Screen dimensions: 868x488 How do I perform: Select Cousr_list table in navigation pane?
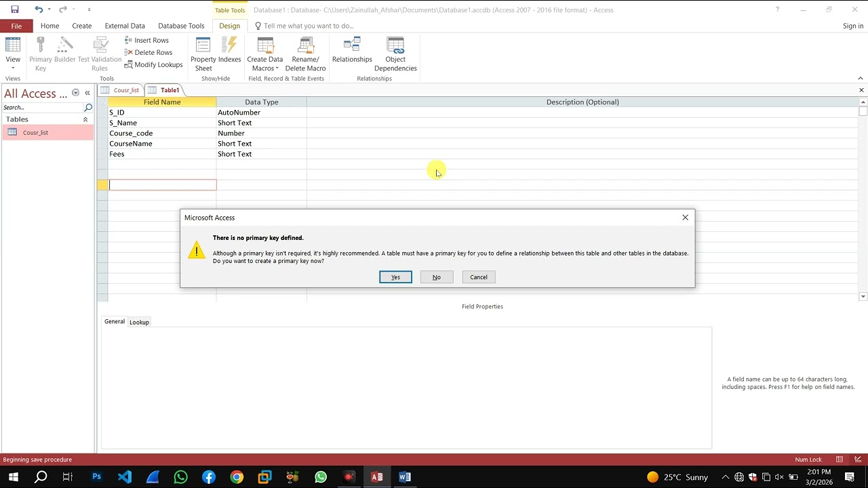[47, 132]
